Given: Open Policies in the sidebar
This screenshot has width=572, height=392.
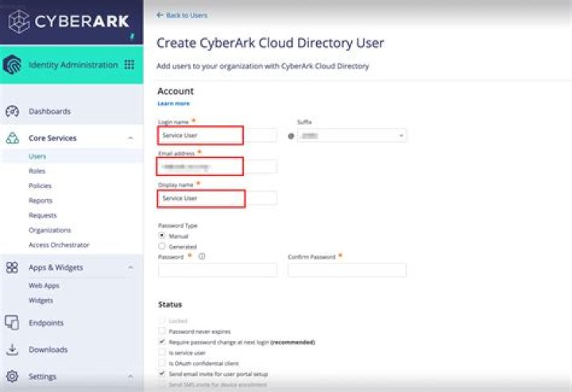Looking at the screenshot, I should pyautogui.click(x=41, y=186).
